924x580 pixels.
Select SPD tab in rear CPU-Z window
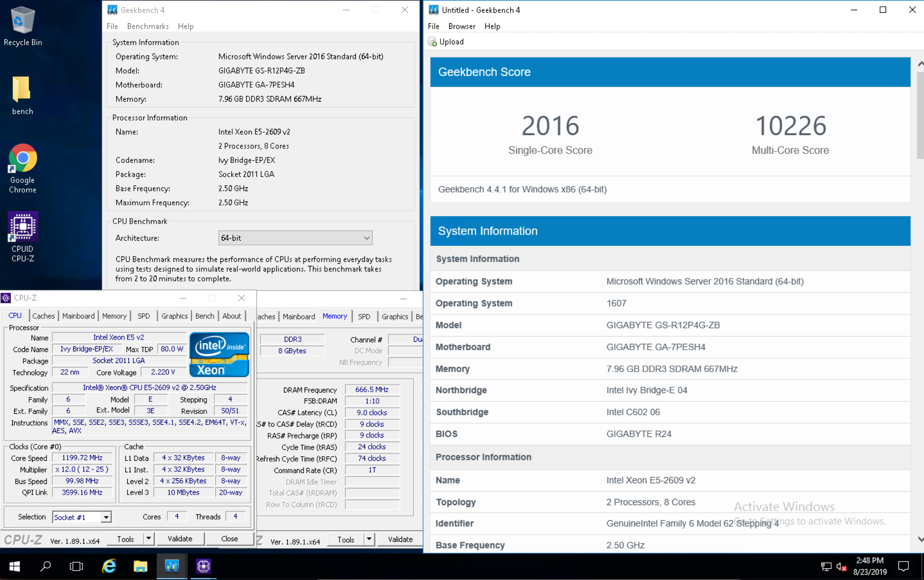click(x=364, y=316)
